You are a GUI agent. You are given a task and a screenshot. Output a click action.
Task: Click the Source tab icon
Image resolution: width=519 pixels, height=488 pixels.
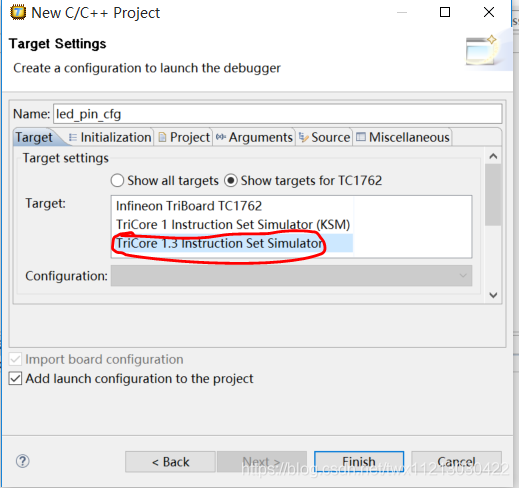tap(303, 137)
